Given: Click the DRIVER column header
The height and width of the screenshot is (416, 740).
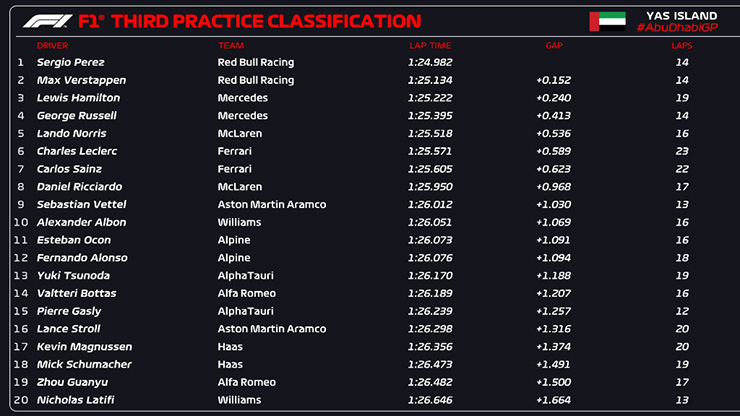Looking at the screenshot, I should pos(53,45).
